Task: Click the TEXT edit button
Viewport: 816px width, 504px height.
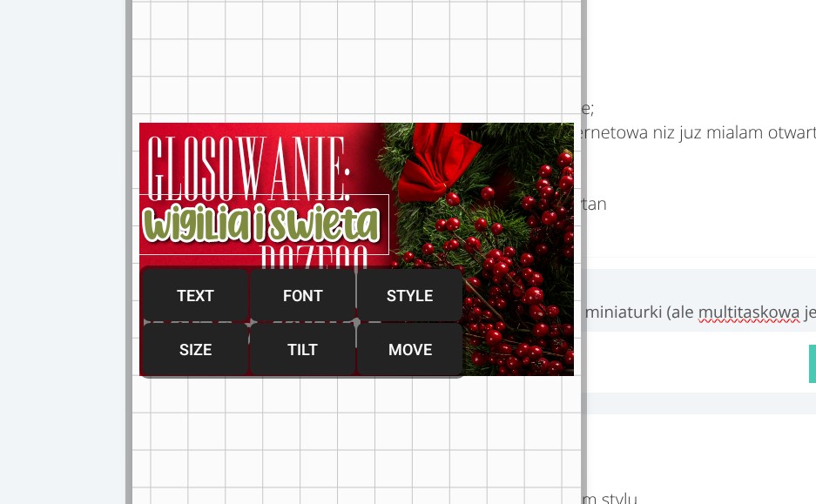Action: 195,296
